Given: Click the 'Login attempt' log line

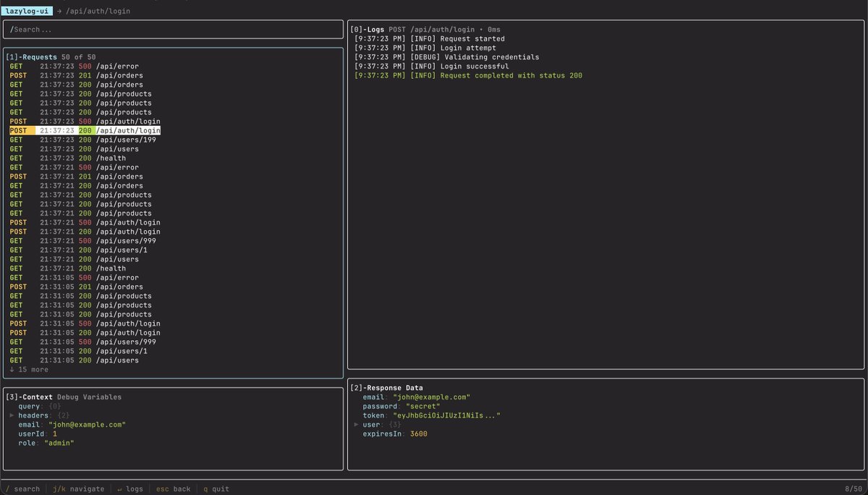Looking at the screenshot, I should (425, 48).
